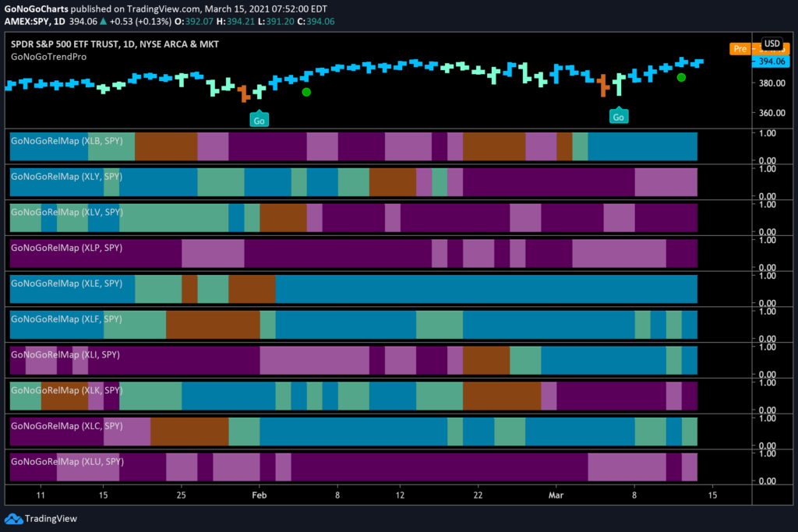Click the orange Pre market price label
This screenshot has height=532, width=798.
point(741,49)
